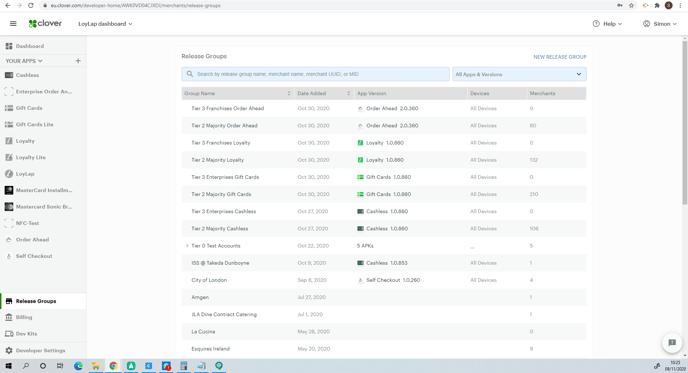The height and width of the screenshot is (373, 688).
Task: Open Edge browser from taskbar
Action: pyautogui.click(x=78, y=366)
